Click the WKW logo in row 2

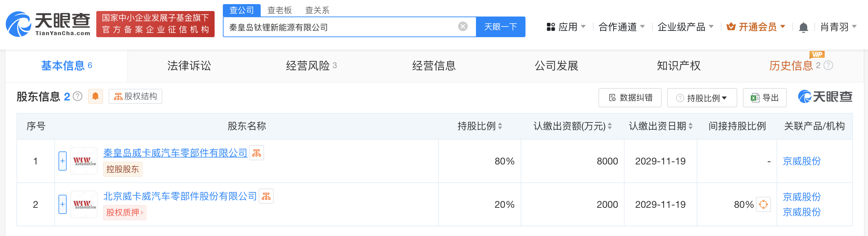84,204
